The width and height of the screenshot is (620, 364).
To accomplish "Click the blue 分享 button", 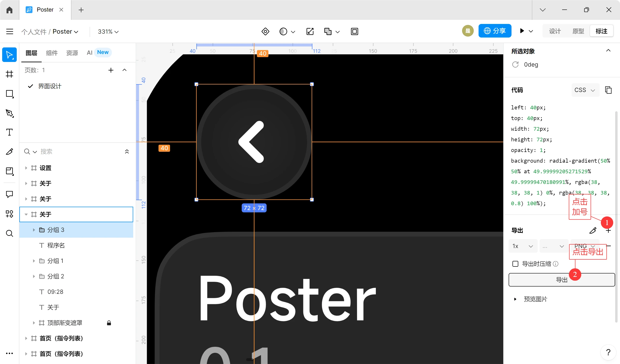I will pos(495,31).
